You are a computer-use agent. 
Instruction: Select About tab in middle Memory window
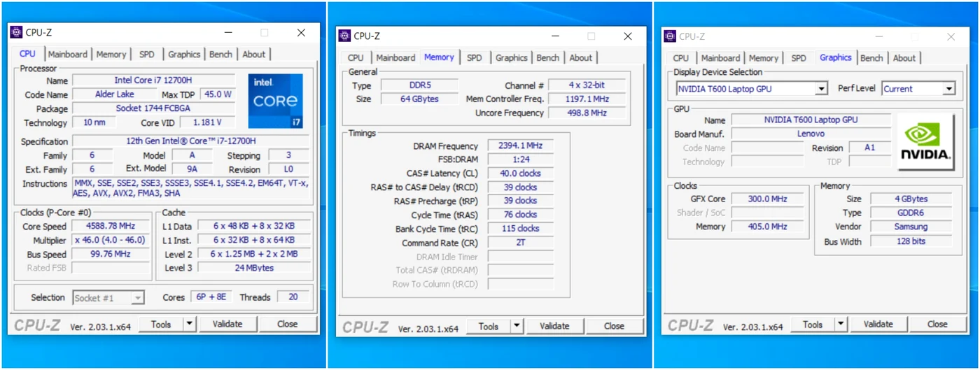click(580, 57)
